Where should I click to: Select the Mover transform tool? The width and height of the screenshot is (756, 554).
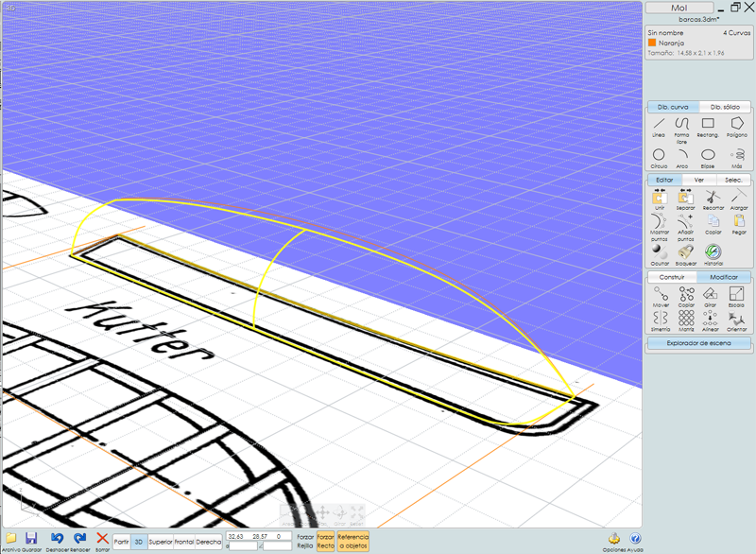click(661, 297)
